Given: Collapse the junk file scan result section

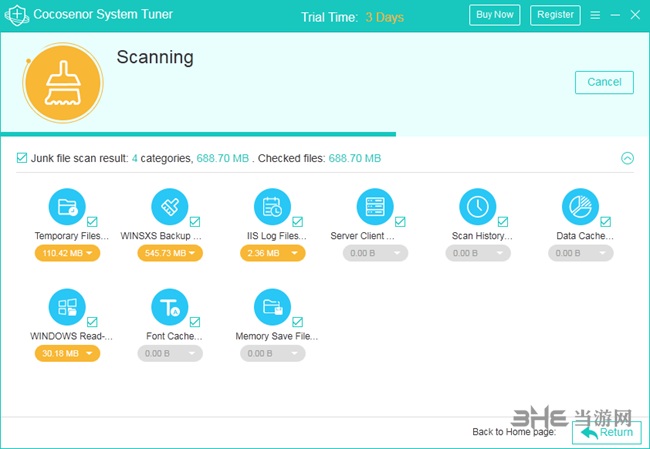Looking at the screenshot, I should tap(627, 158).
